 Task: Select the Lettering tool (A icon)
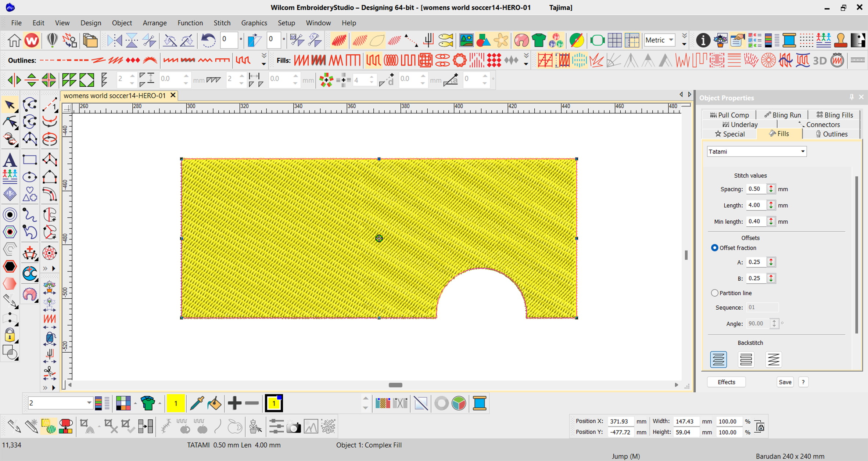point(10,160)
